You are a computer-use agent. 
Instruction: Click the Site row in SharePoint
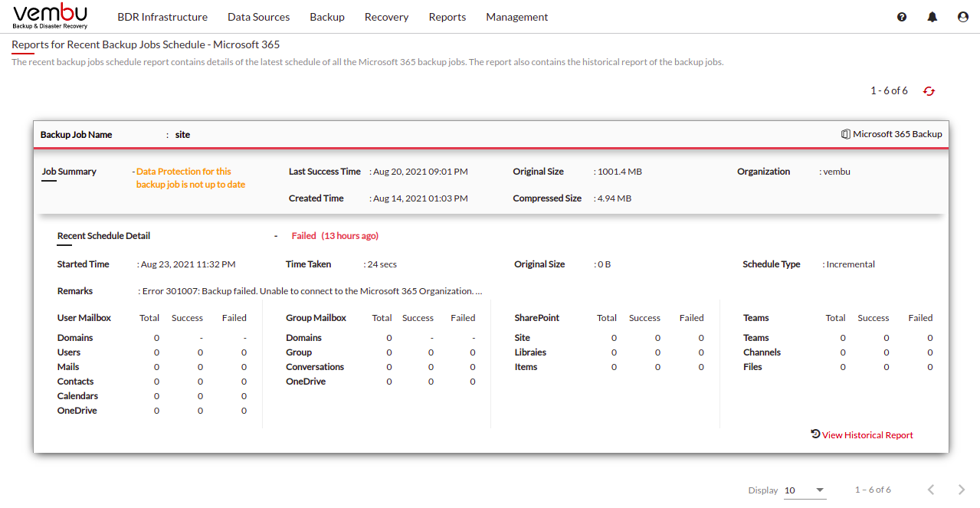pyautogui.click(x=523, y=338)
